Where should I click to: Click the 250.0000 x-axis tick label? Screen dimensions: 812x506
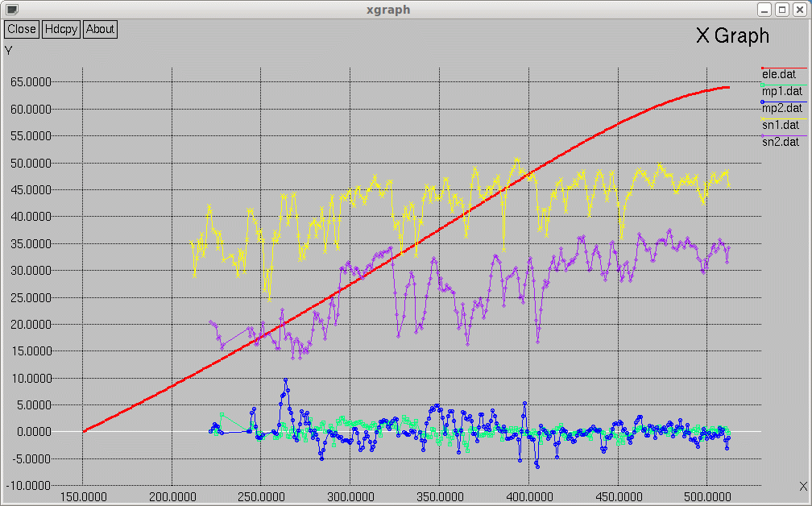point(262,497)
